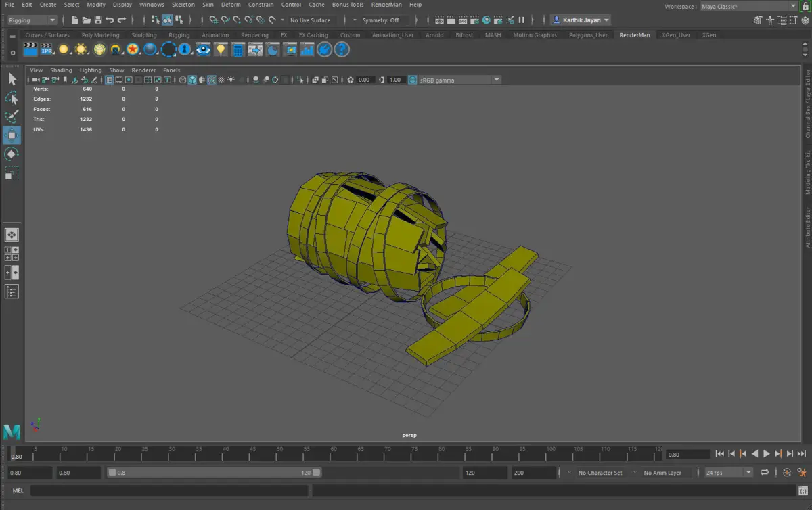This screenshot has height=510, width=812.
Task: Start RenderMan render using the clapperboard shelf icon
Action: 30,49
